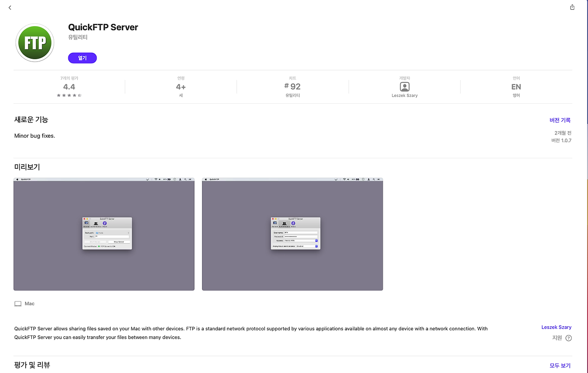Open the second preview screenshot
588x373 pixels.
pos(293,234)
